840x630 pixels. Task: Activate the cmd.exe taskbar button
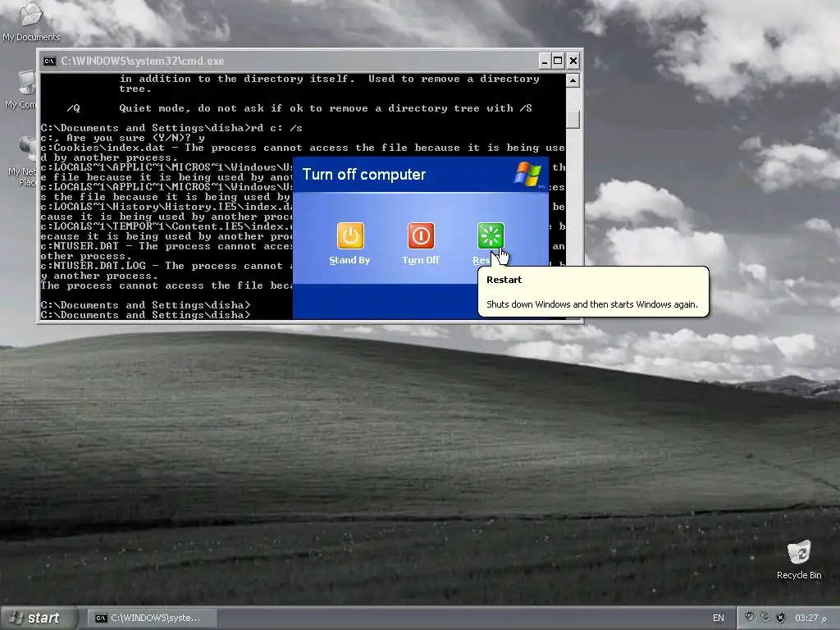(153, 618)
